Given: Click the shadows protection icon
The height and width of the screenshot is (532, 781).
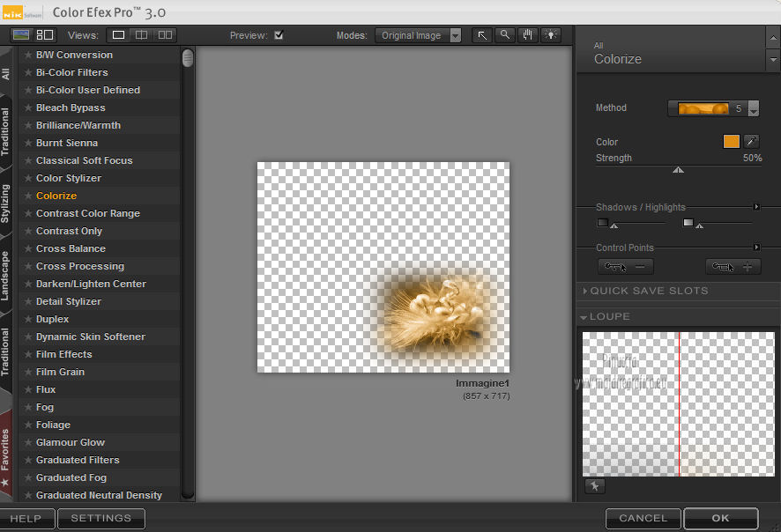Looking at the screenshot, I should click(603, 223).
